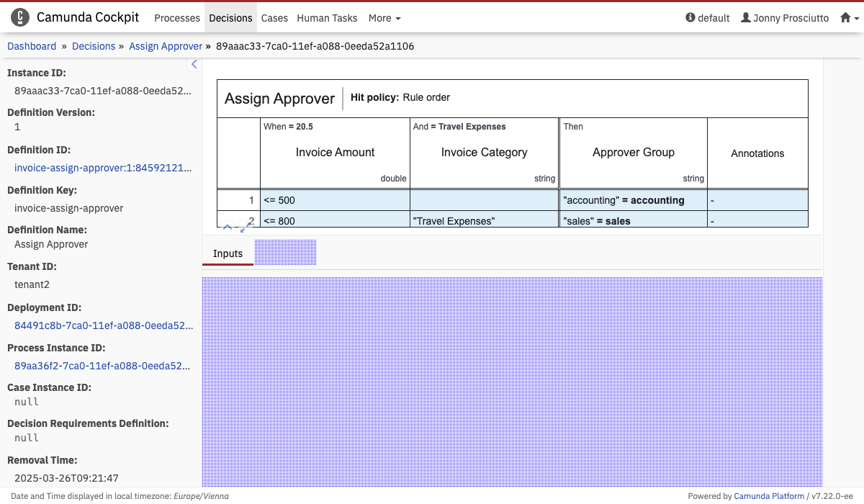Open the Deployment ID link

click(104, 325)
